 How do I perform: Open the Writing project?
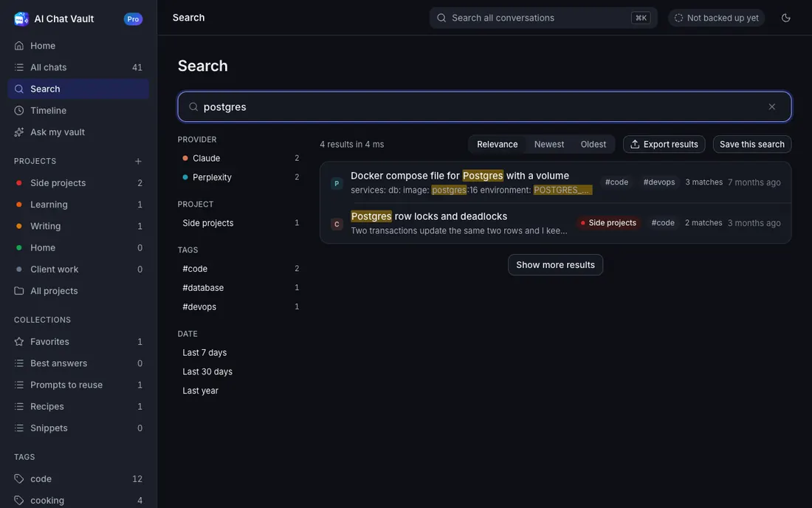pos(78,226)
